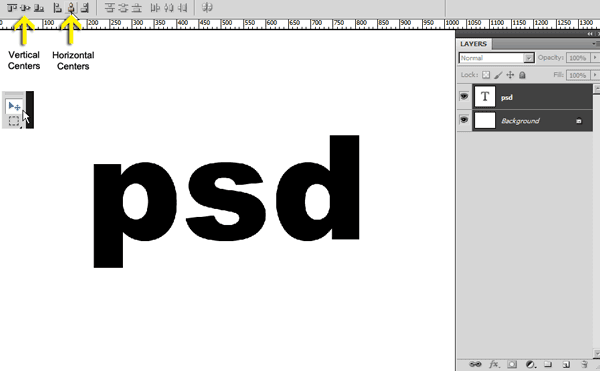Create new fill or adjustment layer

point(530,364)
